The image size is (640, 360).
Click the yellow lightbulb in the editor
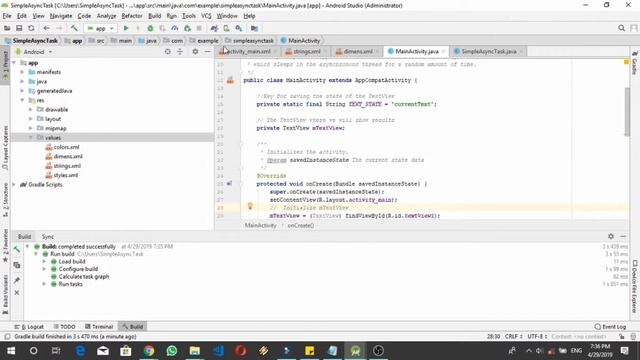coord(250,207)
